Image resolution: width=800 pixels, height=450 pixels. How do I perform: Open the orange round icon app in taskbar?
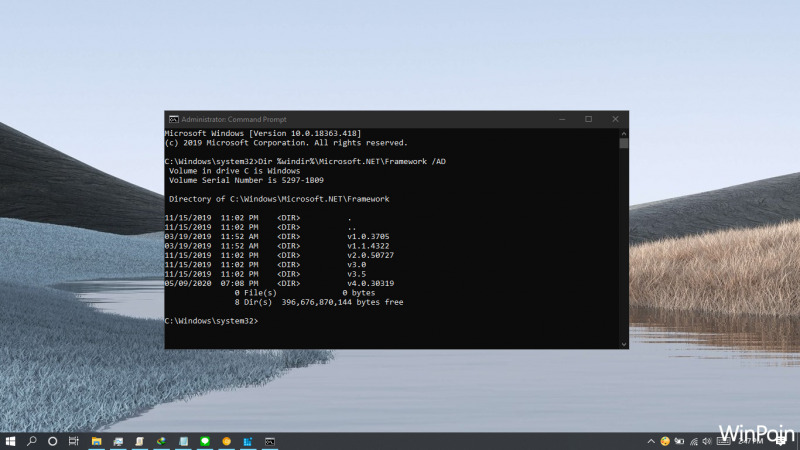pyautogui.click(x=227, y=441)
